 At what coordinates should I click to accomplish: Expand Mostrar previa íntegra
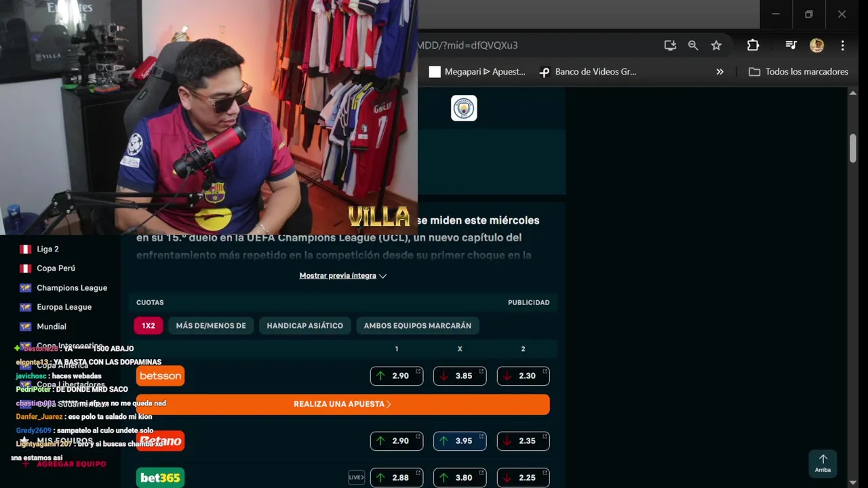tap(342, 276)
